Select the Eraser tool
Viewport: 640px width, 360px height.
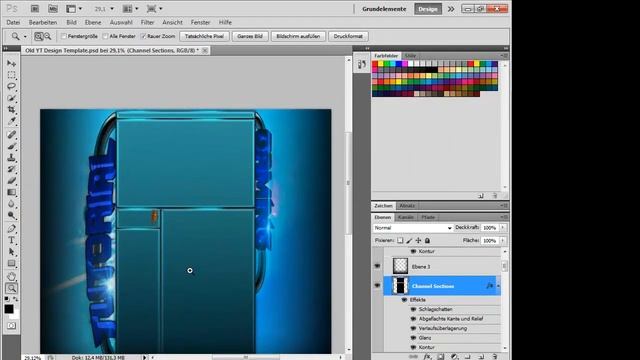pos(11,180)
